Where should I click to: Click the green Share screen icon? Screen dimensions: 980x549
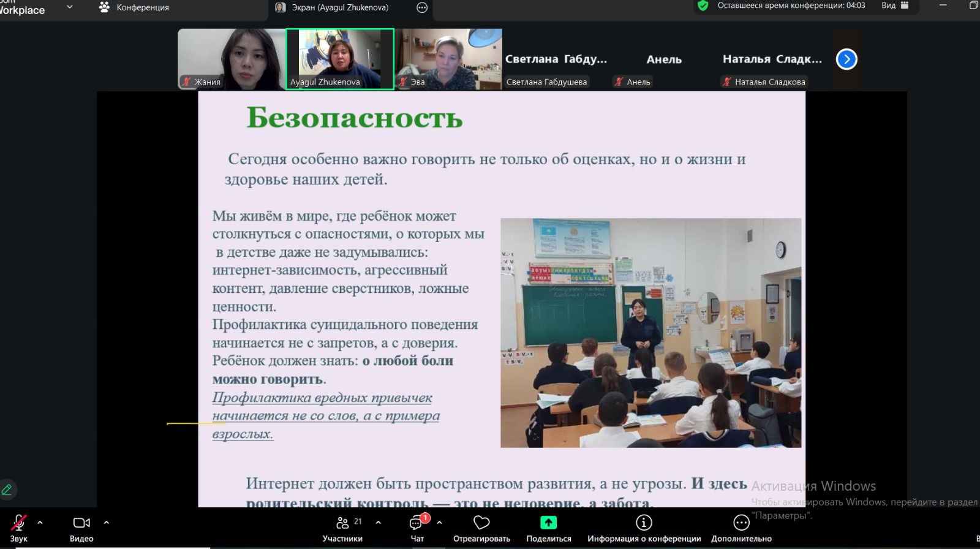548,523
